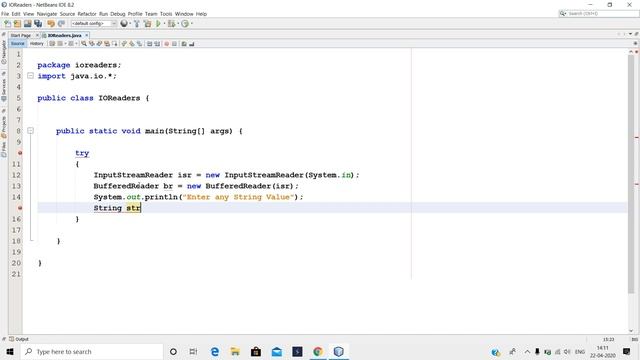Open the default config dropdown

coord(94,24)
